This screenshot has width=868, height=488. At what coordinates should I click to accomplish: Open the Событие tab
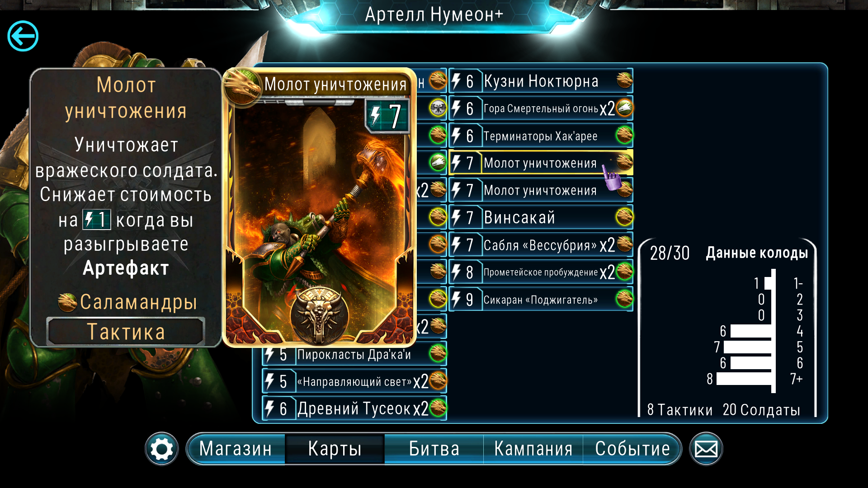632,449
